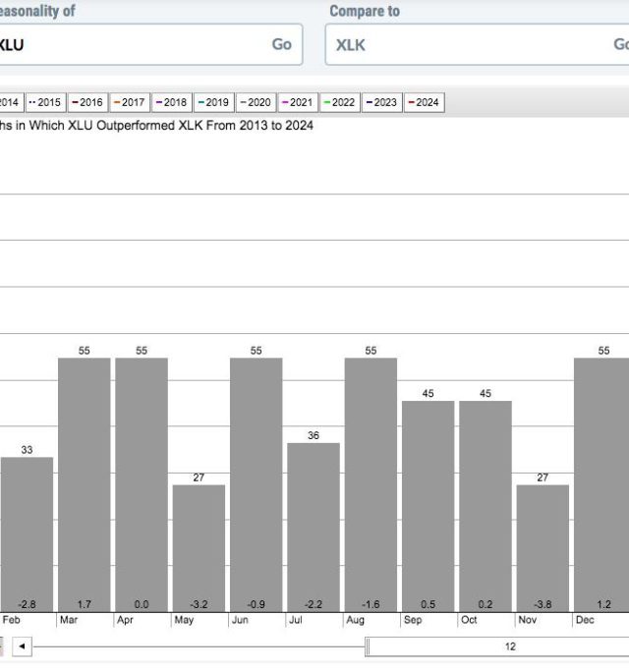Click the -3.8 average value in November
Viewport: 629px width, 672px height.
click(543, 604)
